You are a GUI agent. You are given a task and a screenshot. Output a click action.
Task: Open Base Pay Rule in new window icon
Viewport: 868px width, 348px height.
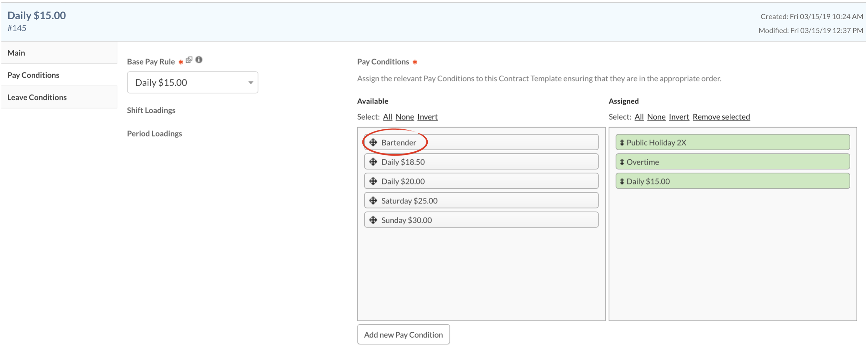(x=189, y=60)
